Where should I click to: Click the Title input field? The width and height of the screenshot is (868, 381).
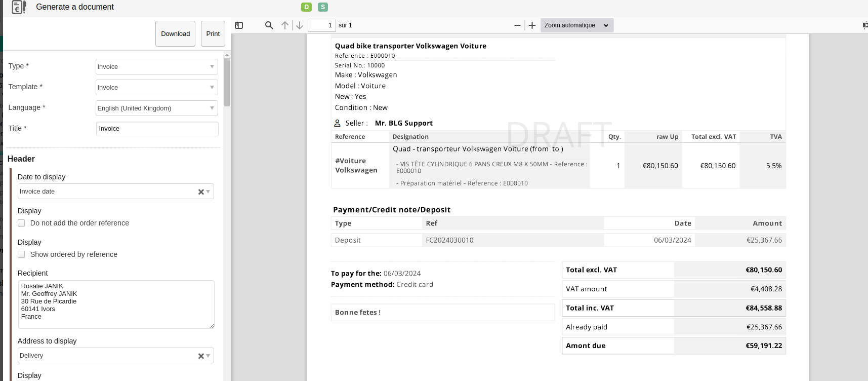point(157,129)
